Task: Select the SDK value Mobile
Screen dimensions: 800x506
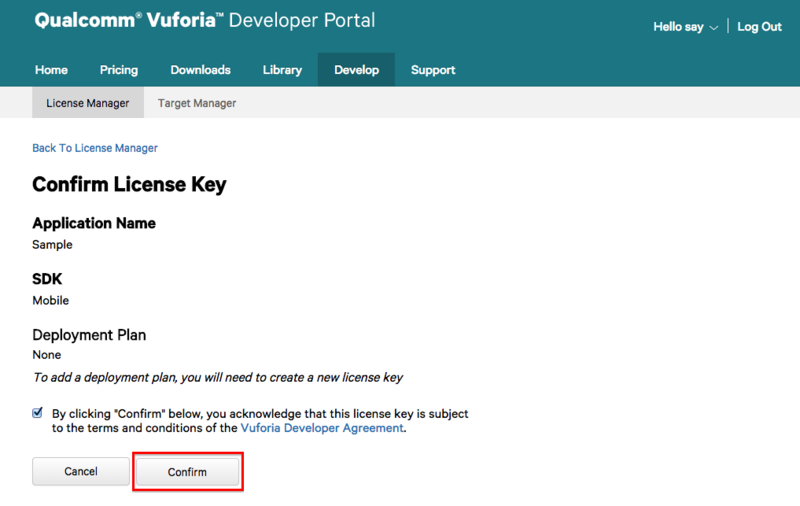Action: pos(51,300)
